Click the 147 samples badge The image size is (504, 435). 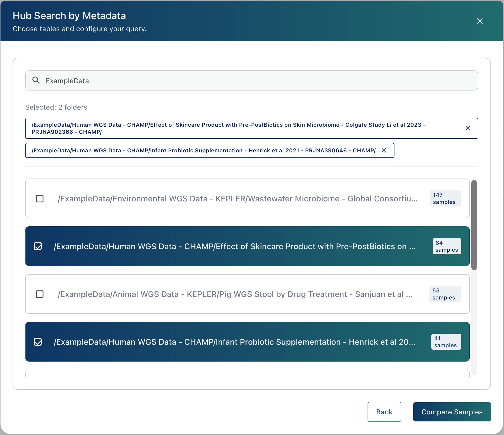click(x=445, y=198)
